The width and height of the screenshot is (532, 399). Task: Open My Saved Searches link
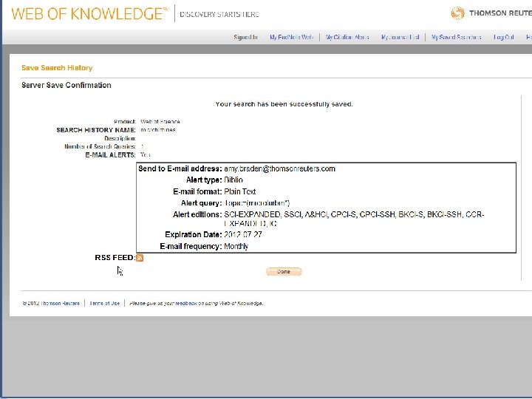[456, 37]
